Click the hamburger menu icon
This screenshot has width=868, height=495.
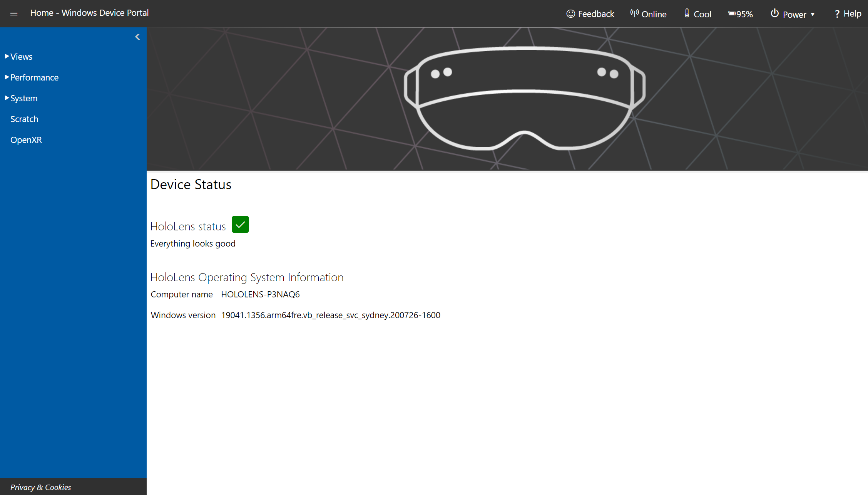[x=14, y=13]
